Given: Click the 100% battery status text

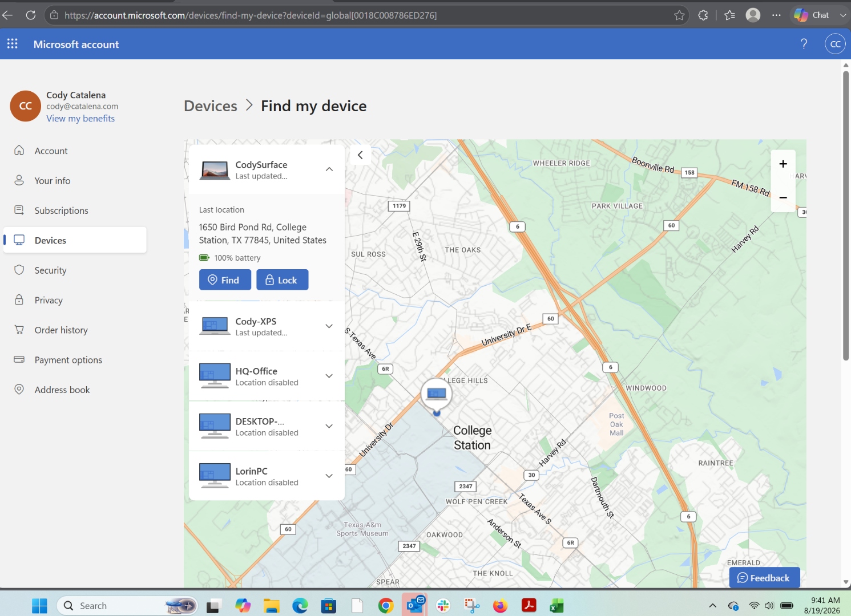Looking at the screenshot, I should pyautogui.click(x=237, y=258).
